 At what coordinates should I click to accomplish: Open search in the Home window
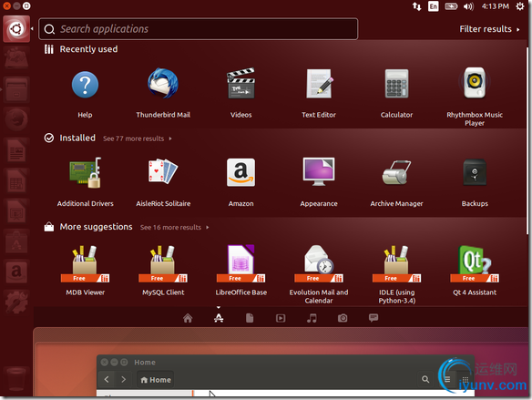tap(425, 379)
